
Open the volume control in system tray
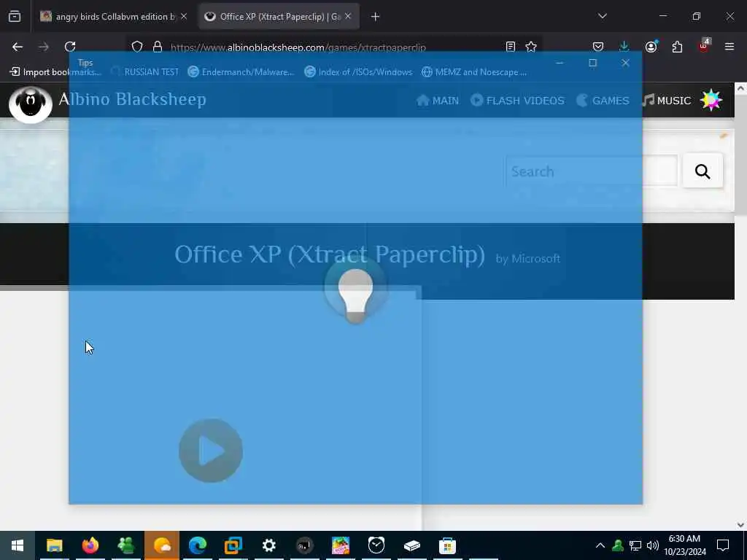coord(653,545)
